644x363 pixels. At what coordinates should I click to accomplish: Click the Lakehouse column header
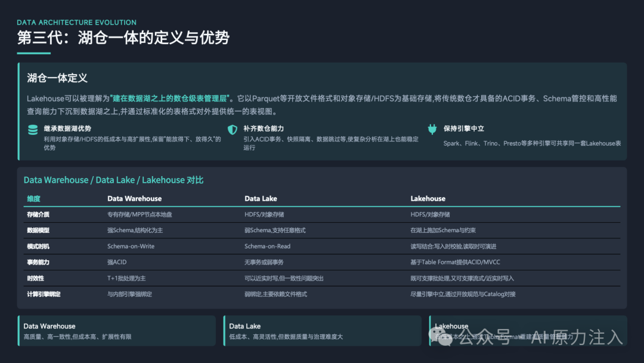click(428, 199)
